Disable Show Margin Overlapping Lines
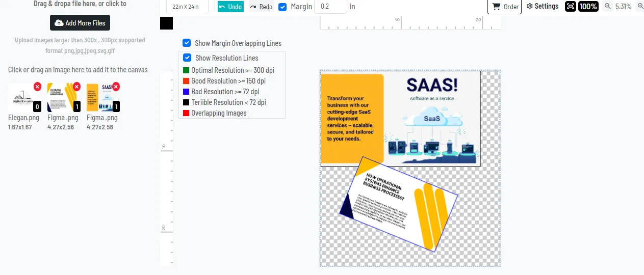 187,43
